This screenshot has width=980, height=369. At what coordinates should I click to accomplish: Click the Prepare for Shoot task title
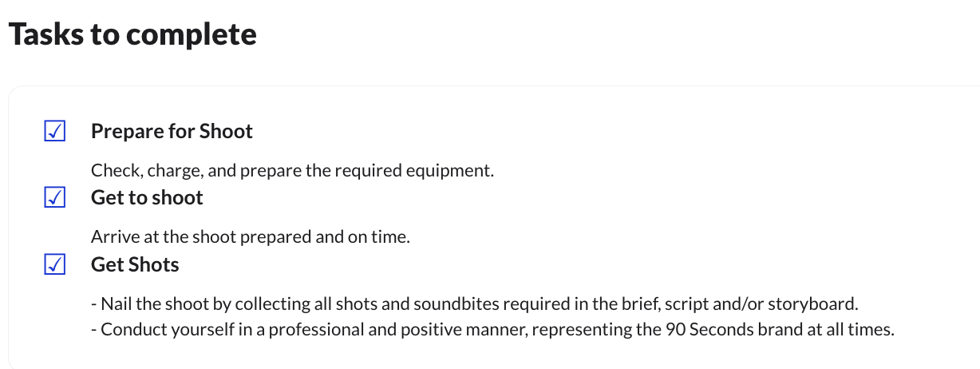tap(172, 132)
